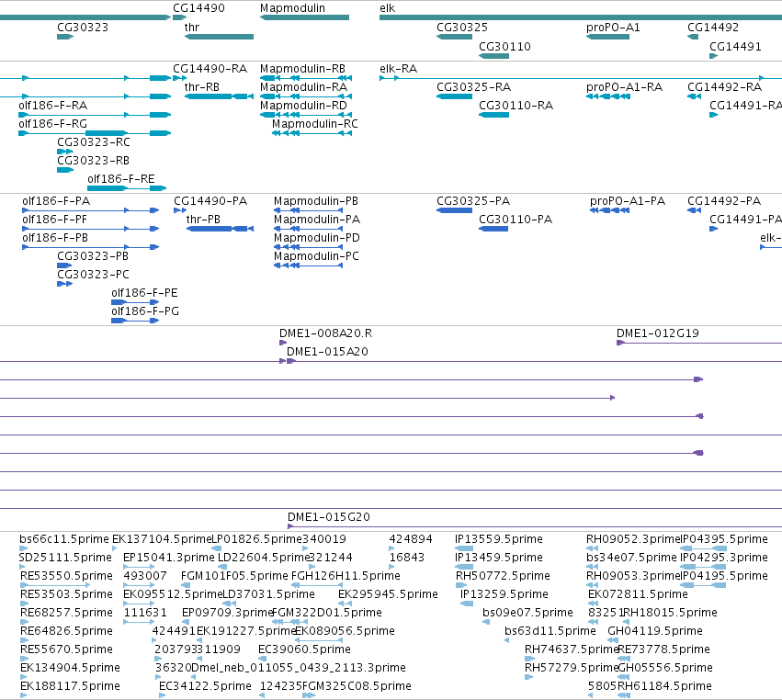
Task: Select protein Mapmodulin-PB
Action: (x=308, y=210)
